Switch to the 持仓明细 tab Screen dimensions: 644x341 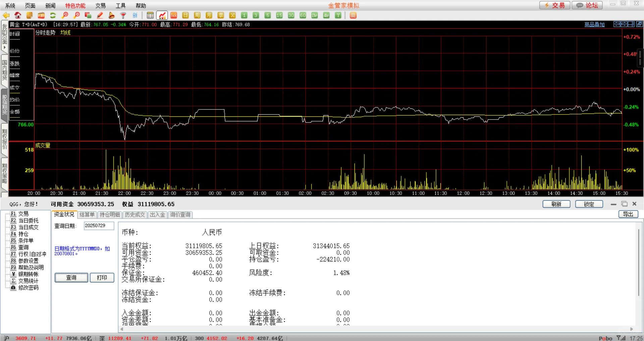pyautogui.click(x=110, y=215)
